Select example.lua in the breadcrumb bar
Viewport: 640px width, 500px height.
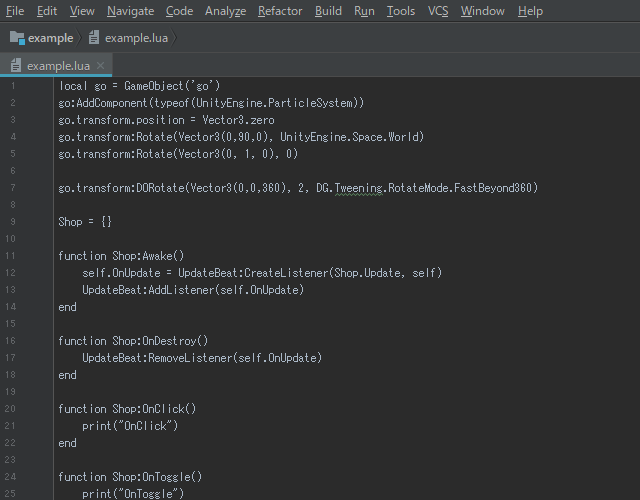(136, 38)
